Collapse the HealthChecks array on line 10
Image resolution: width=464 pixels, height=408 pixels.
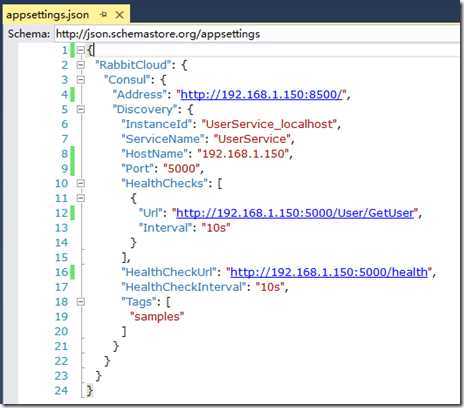(x=81, y=183)
